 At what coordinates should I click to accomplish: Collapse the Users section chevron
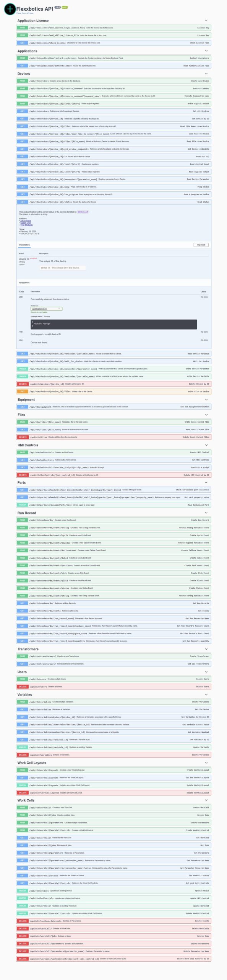(206, 671)
